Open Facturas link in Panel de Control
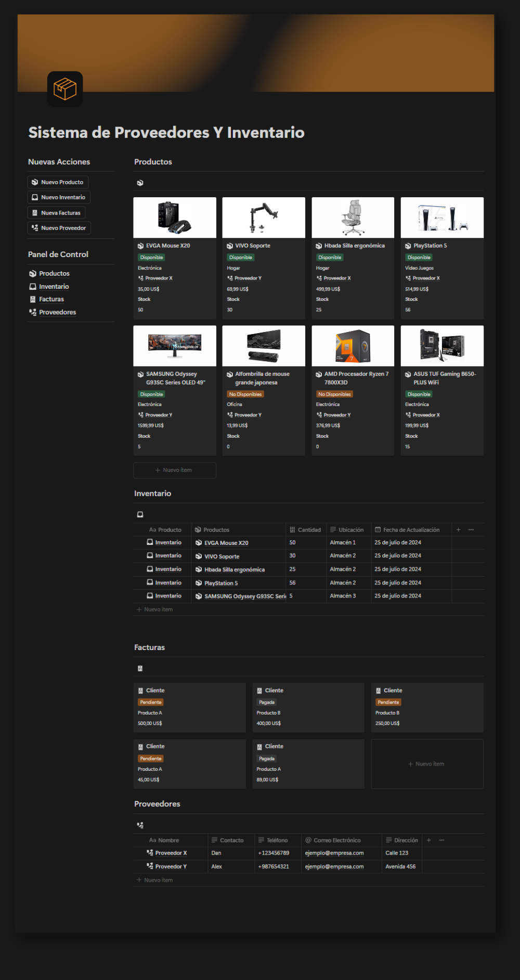The image size is (520, 980). coord(51,299)
